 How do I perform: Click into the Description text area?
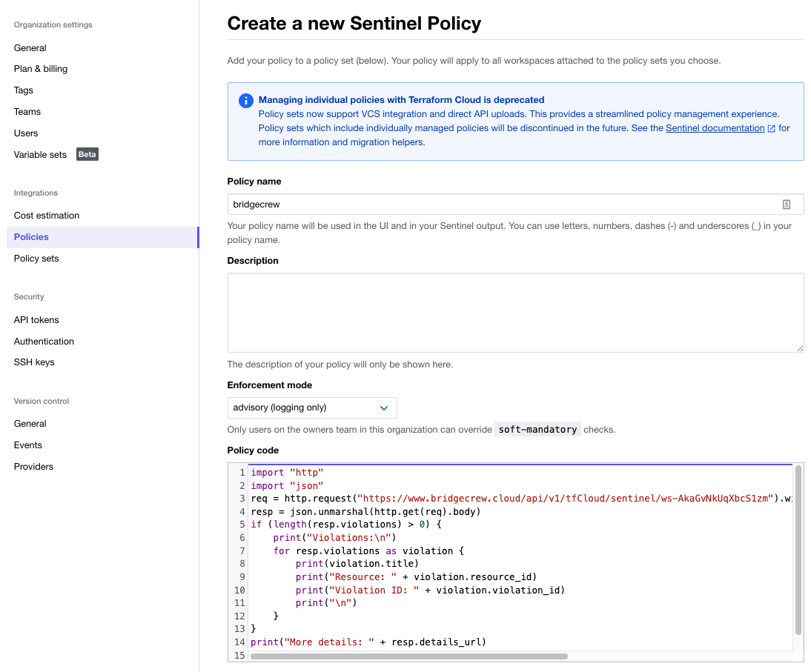point(515,313)
